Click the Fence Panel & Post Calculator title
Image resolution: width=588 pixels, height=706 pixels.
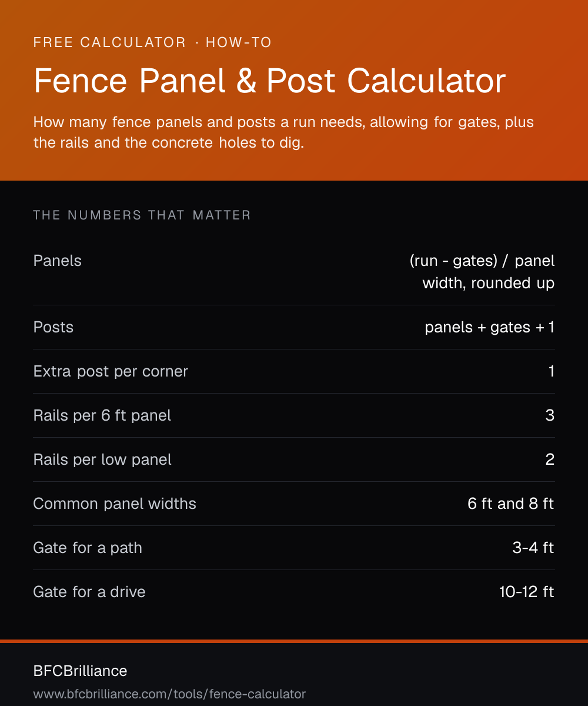(x=269, y=81)
